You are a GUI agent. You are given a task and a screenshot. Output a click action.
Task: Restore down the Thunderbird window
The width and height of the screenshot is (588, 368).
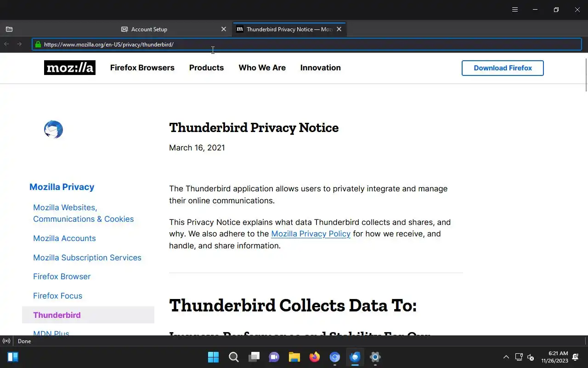(x=556, y=10)
